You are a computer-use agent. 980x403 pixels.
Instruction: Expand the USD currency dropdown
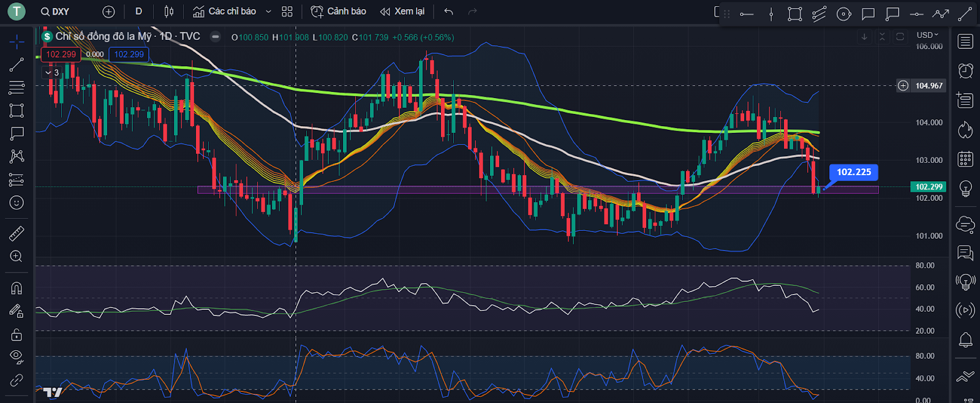(x=927, y=35)
